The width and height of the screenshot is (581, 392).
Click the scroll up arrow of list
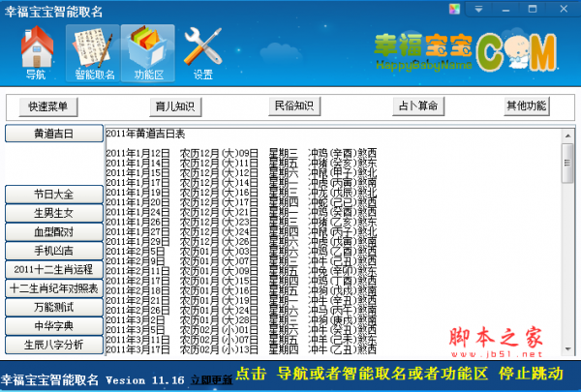pos(567,136)
